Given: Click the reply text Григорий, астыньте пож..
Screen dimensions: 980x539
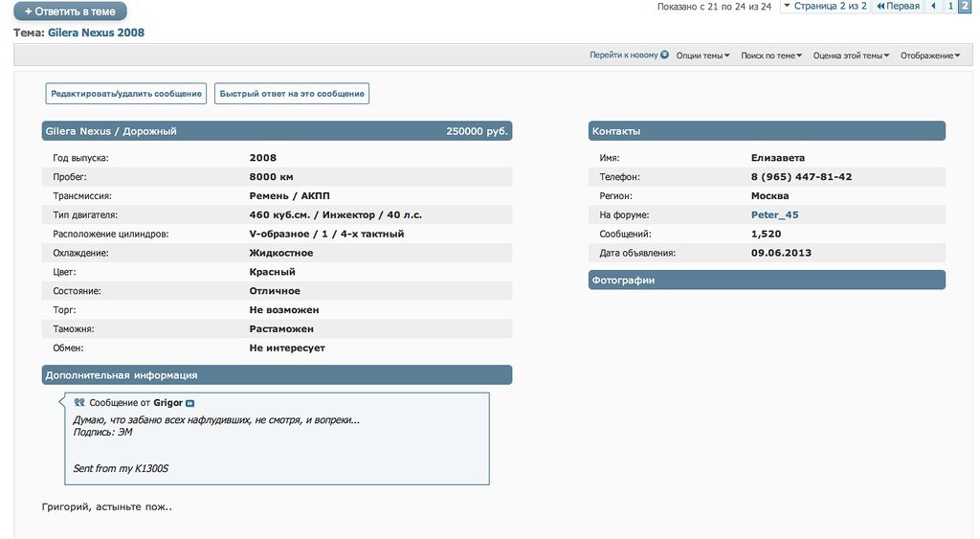Looking at the screenshot, I should [107, 507].
